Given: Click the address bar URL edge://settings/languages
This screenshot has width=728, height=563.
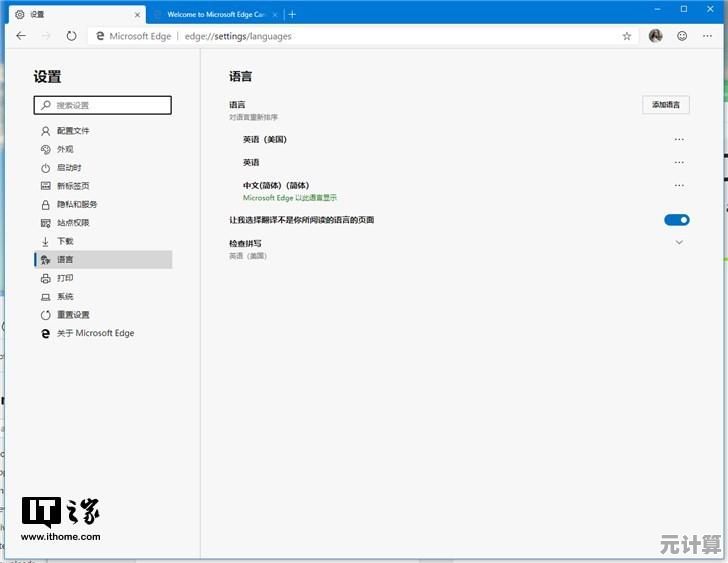Looking at the screenshot, I should pyautogui.click(x=238, y=36).
